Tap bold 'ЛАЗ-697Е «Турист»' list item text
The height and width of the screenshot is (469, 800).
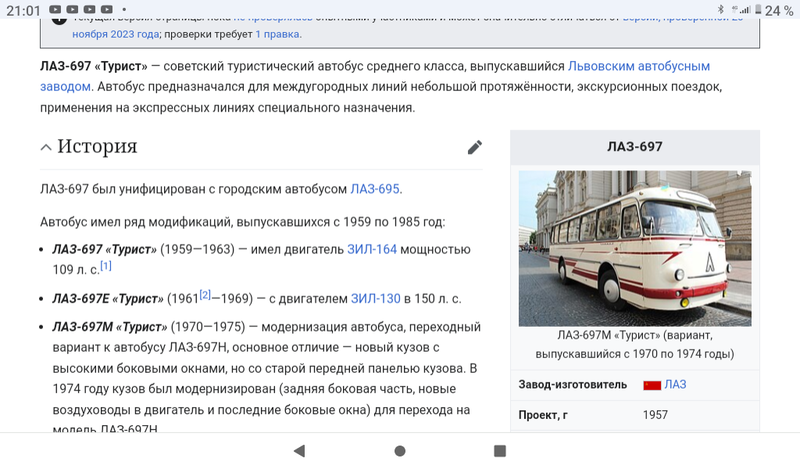click(x=108, y=299)
